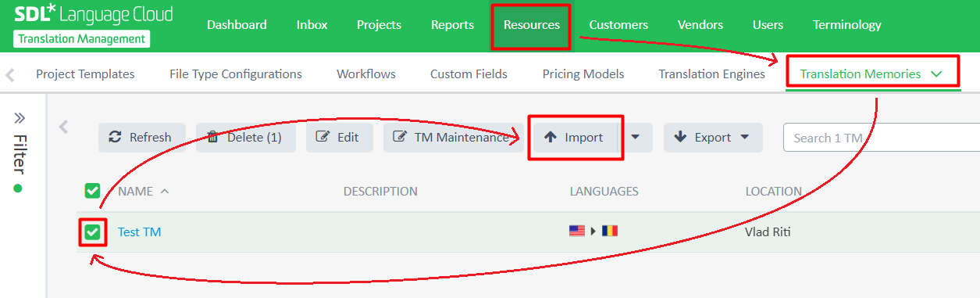
Task: Click the green Filter status dot
Action: pos(18,188)
